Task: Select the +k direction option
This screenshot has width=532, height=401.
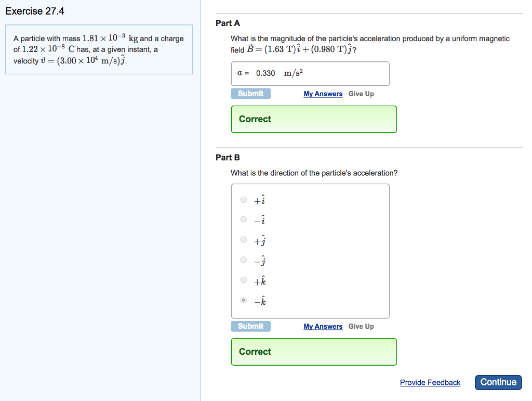Action: point(243,280)
